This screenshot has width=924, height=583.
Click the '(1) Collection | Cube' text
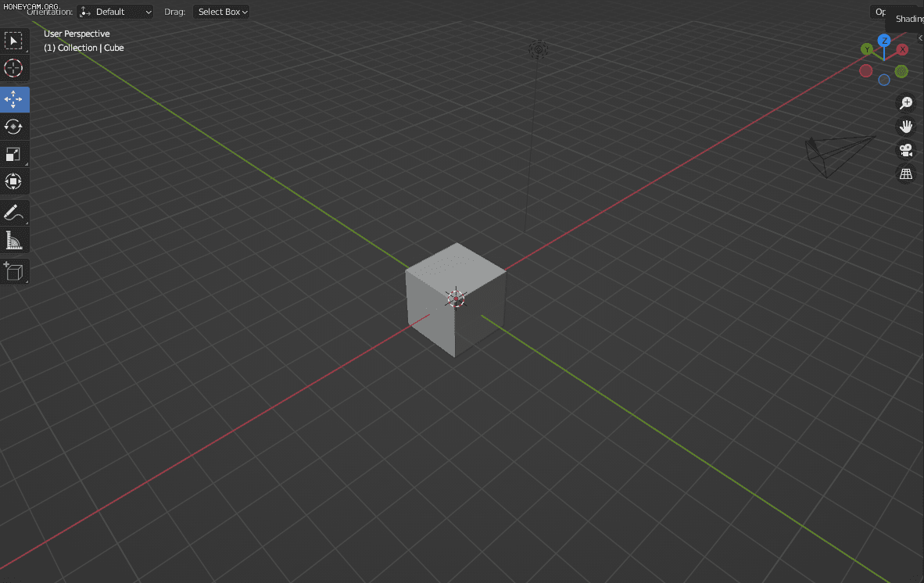(84, 48)
